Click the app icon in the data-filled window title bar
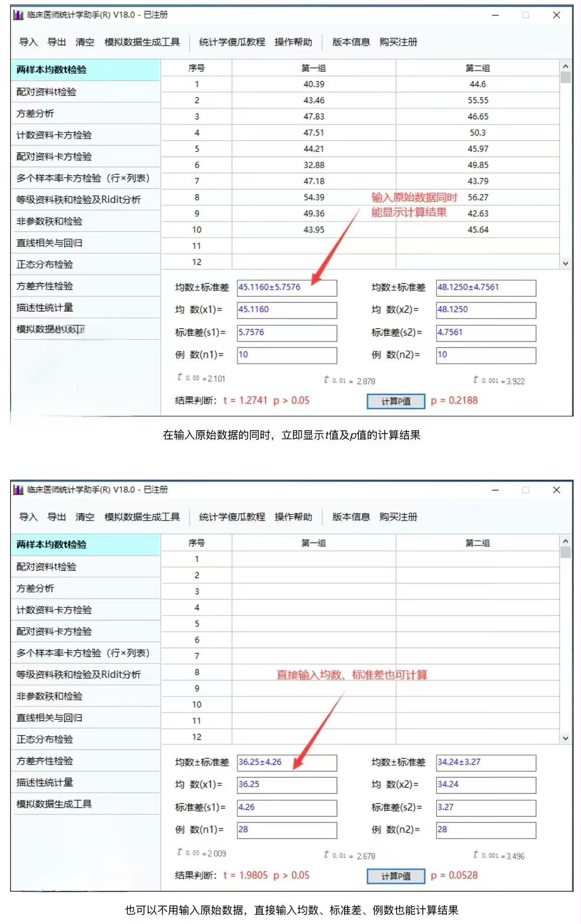 coord(18,15)
